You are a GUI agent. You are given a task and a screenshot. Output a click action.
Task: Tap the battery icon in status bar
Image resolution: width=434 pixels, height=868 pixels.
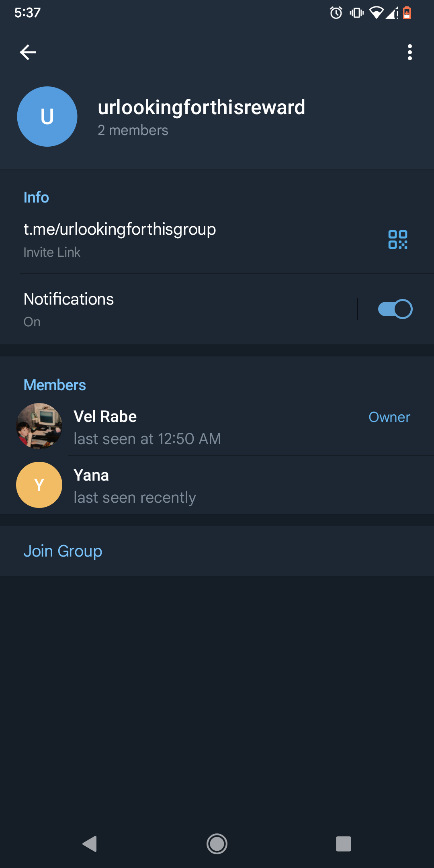[407, 13]
